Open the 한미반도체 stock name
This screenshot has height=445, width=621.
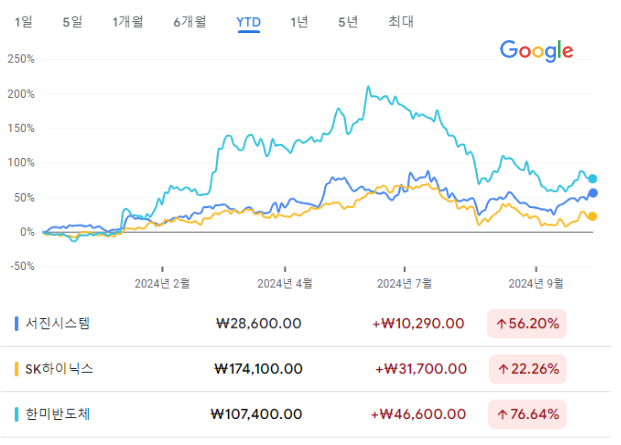(58, 414)
